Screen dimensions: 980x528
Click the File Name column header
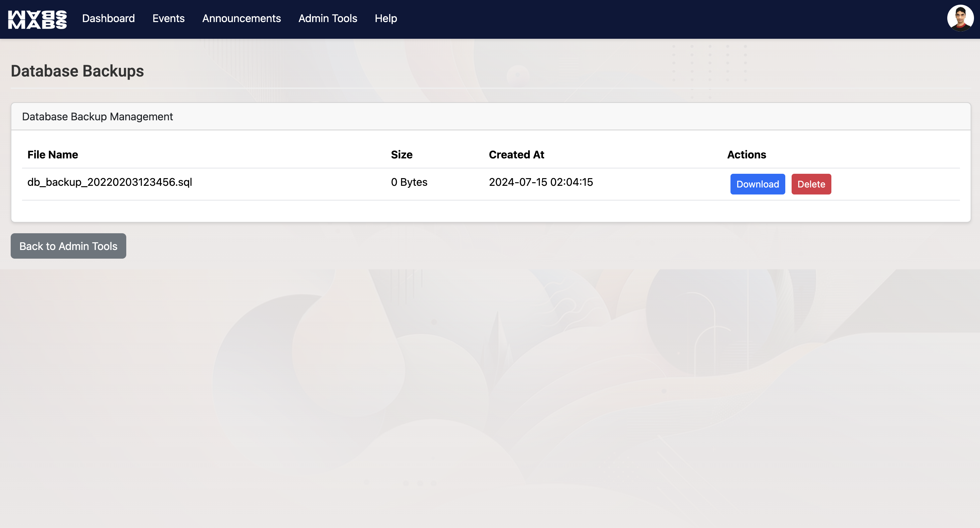(52, 154)
